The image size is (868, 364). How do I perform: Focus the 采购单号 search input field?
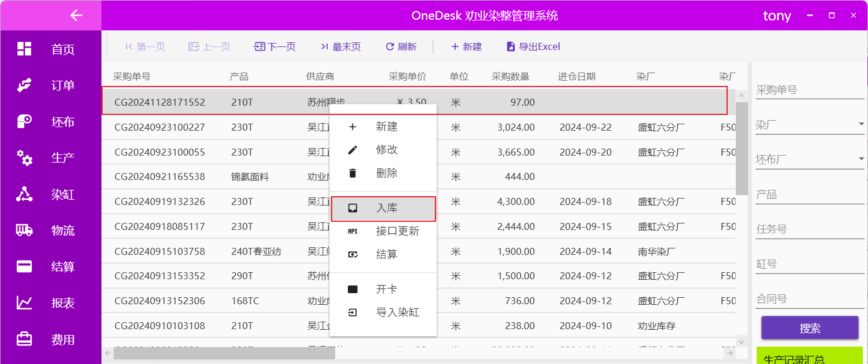click(x=809, y=90)
